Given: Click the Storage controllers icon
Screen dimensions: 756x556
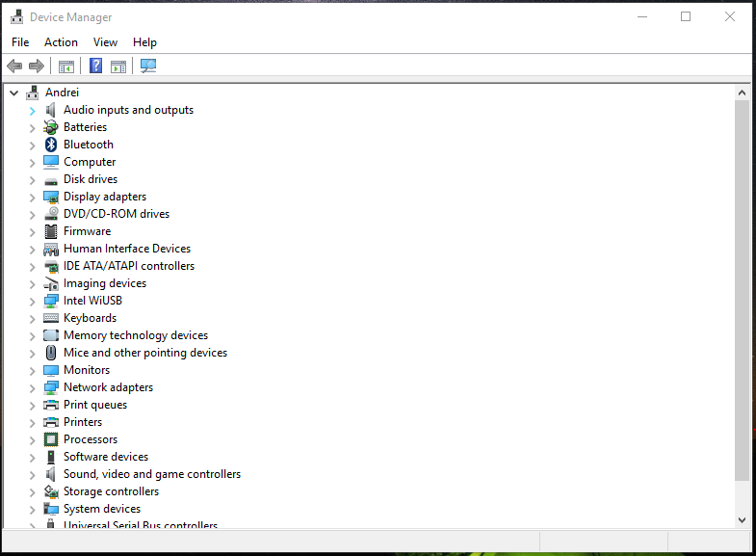Looking at the screenshot, I should [x=51, y=491].
